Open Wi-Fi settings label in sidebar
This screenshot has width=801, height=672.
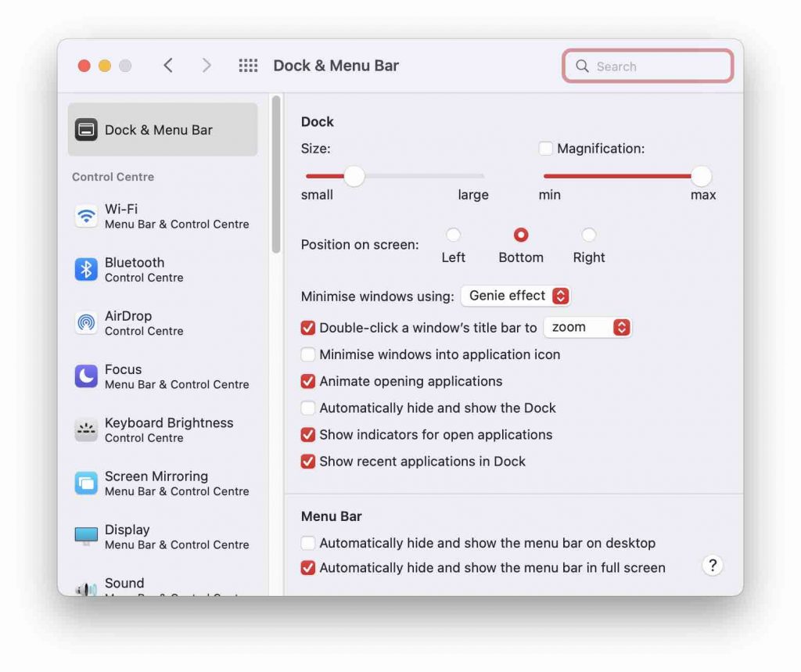(121, 209)
